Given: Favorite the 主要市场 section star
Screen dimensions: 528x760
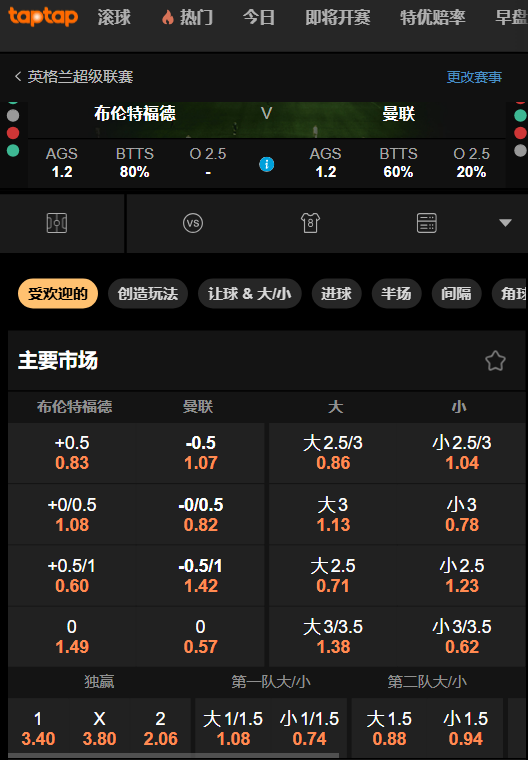Looking at the screenshot, I should point(495,361).
